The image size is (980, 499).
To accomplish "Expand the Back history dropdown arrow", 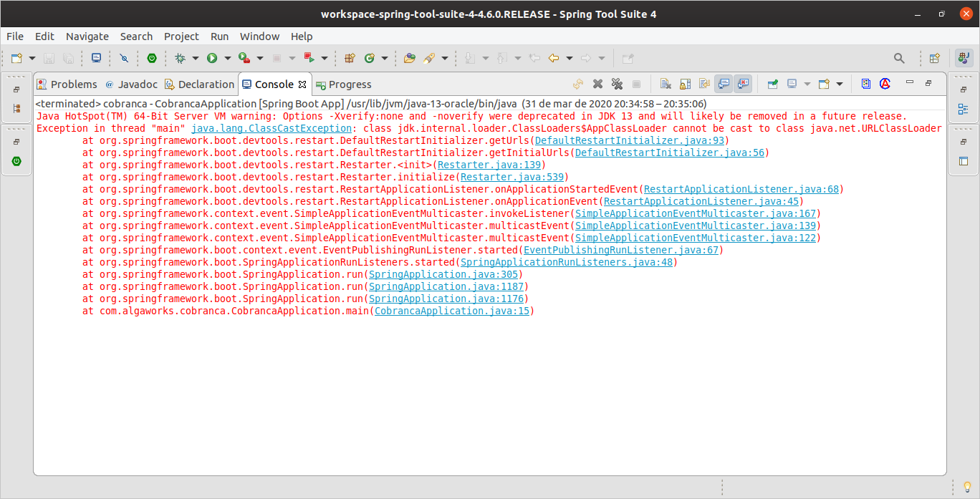I will tap(570, 58).
